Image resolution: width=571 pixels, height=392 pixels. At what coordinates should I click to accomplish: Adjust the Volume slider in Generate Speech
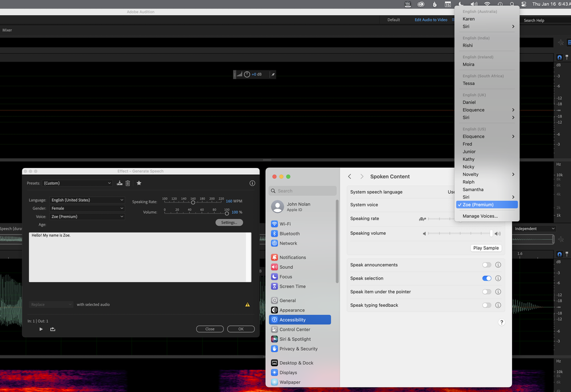(x=226, y=213)
